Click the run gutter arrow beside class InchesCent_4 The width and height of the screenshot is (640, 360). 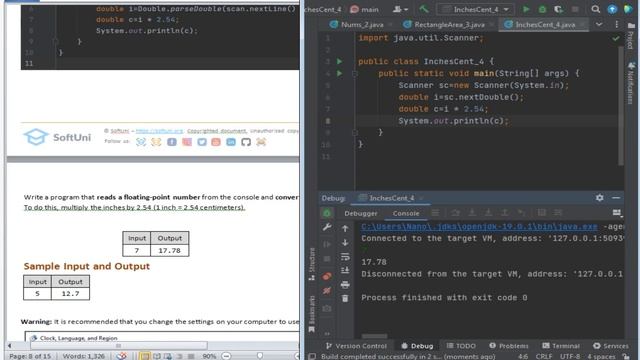[340, 61]
